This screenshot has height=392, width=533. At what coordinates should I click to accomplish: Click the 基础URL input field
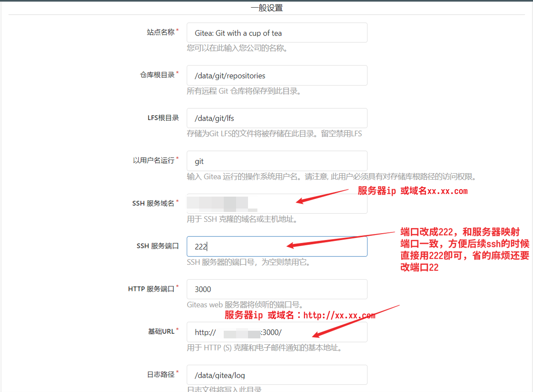click(x=277, y=332)
